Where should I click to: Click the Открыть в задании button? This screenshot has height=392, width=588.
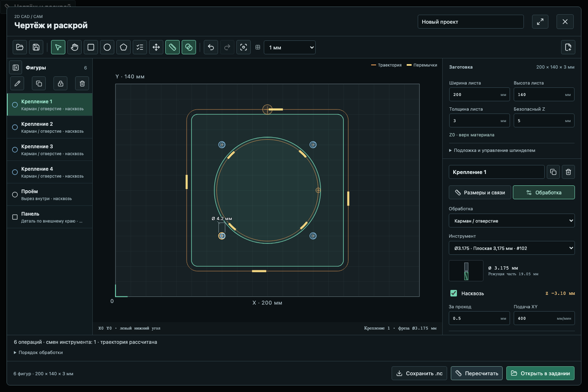pos(540,373)
